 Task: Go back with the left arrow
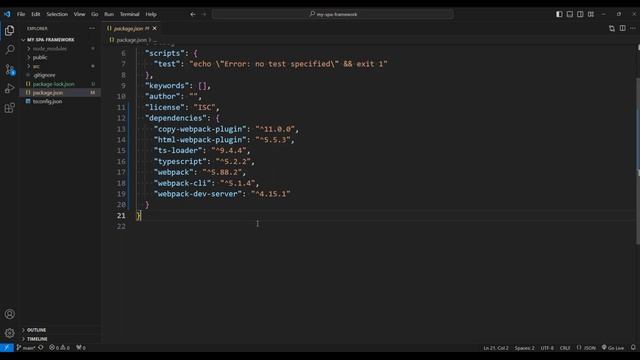tap(193, 14)
